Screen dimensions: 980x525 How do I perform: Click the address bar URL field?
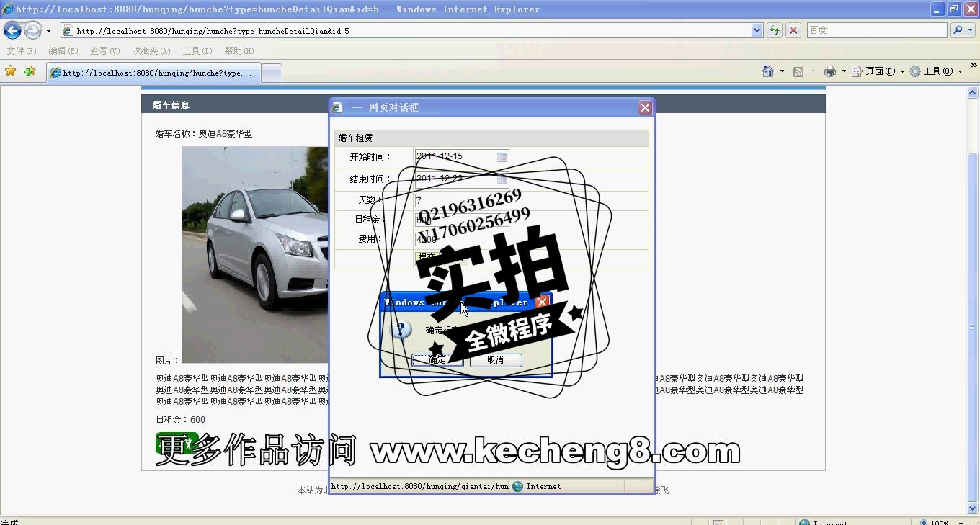(406, 31)
